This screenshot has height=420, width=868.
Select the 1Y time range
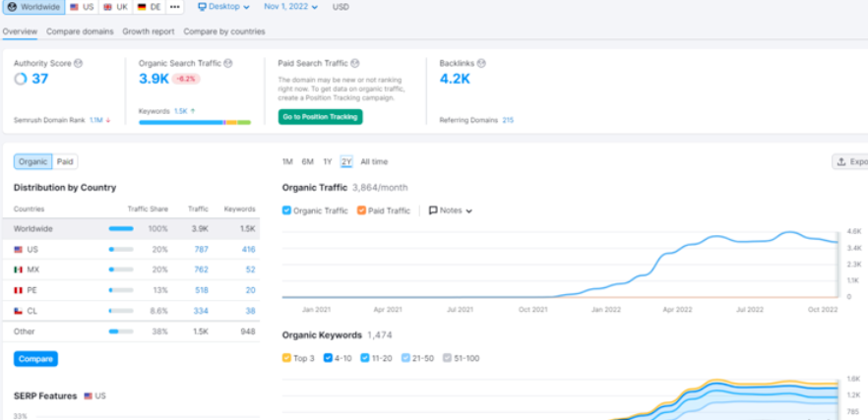pos(327,161)
